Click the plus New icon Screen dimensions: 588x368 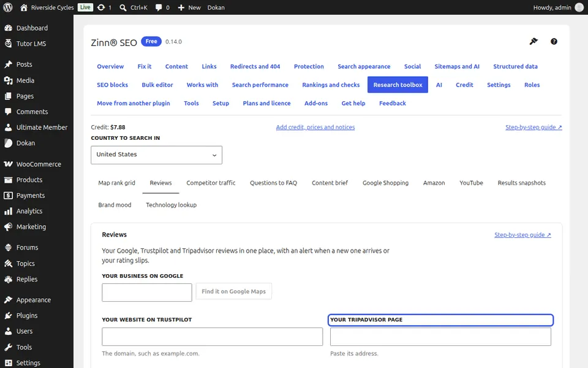click(181, 7)
